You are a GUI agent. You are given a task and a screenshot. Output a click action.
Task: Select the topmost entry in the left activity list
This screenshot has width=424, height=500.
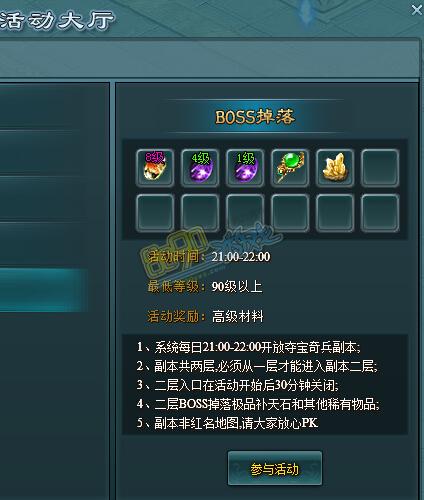[x=53, y=107]
